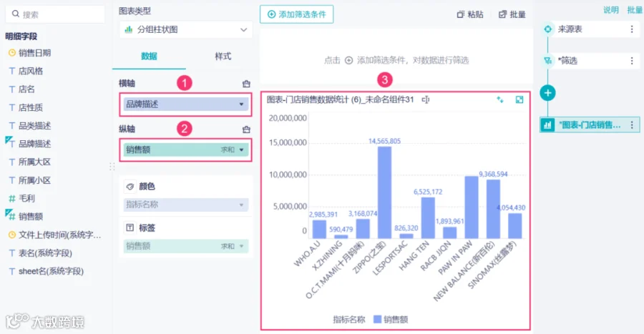Viewport: 644px width, 334px height.
Task: Click the 来源表 step node icon
Action: (x=547, y=29)
